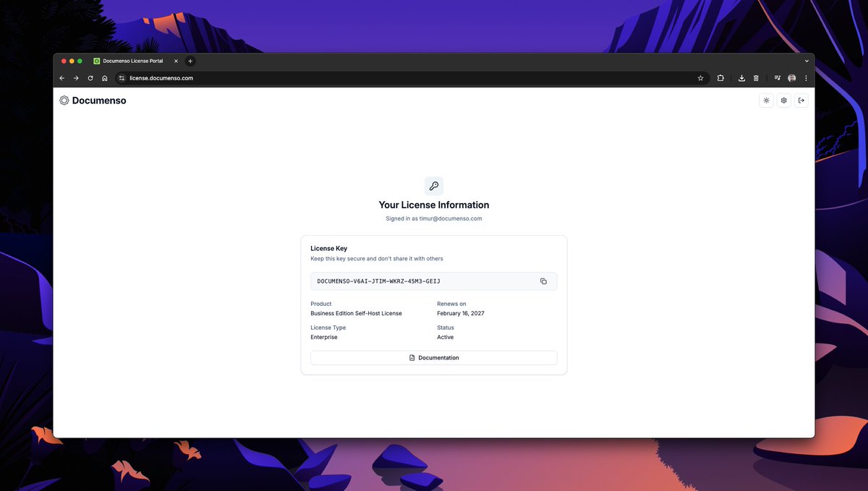Close the Documenso License Portal tab
This screenshot has height=491, width=868.
coord(176,61)
